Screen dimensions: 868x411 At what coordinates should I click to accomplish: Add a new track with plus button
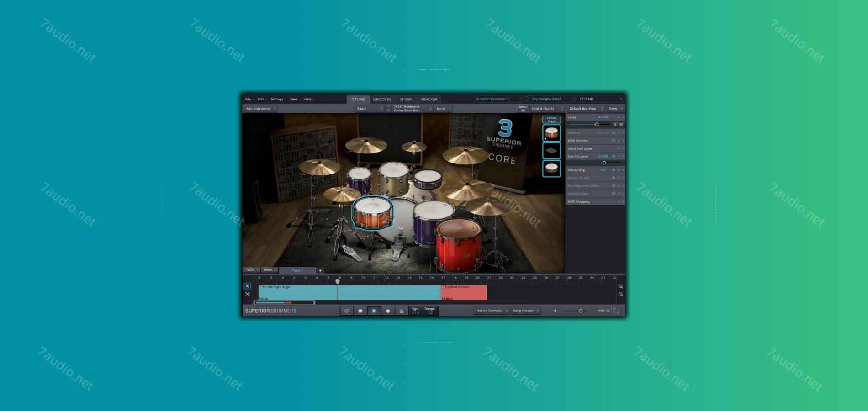320,270
